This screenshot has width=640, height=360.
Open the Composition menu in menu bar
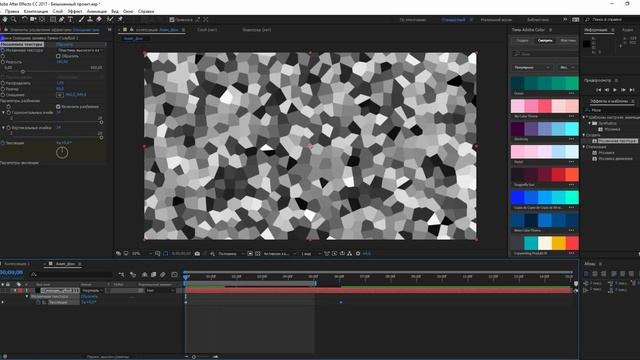point(36,11)
